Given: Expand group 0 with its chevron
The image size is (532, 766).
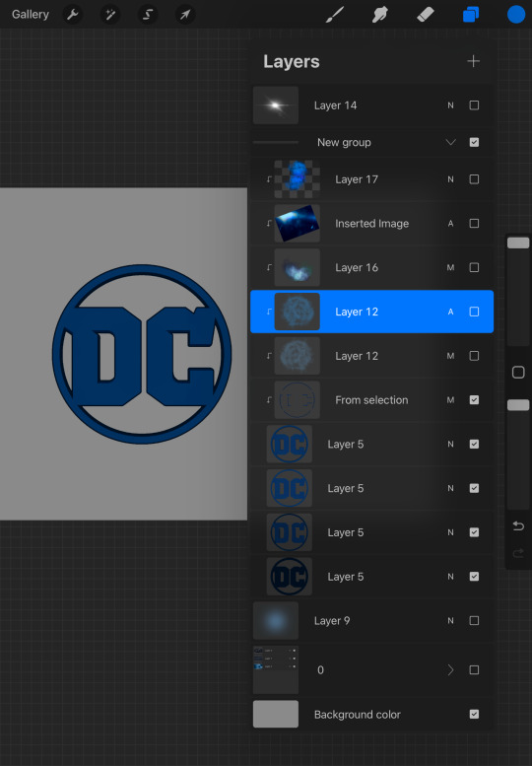Looking at the screenshot, I should pos(450,669).
